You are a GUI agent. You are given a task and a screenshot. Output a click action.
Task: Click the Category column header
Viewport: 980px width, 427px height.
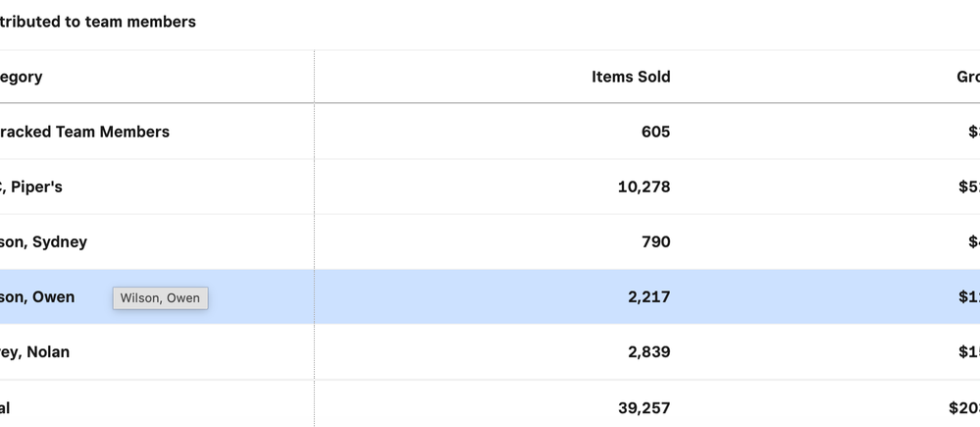(22, 77)
